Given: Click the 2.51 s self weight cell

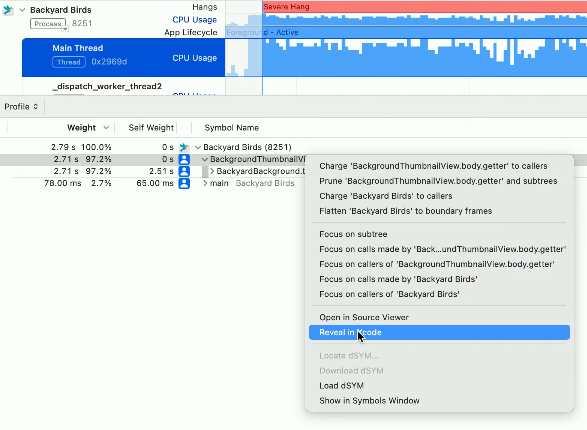Looking at the screenshot, I should coord(161,171).
